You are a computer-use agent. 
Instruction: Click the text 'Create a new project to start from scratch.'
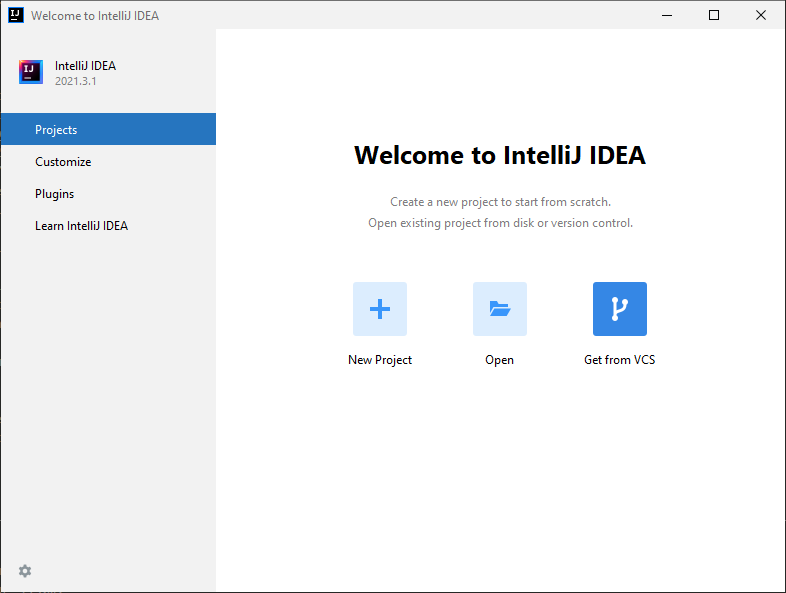(500, 202)
